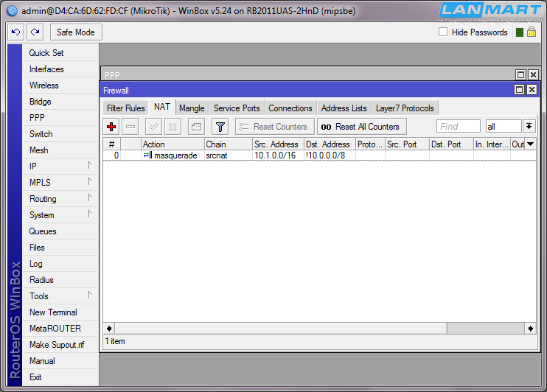This screenshot has height=392, width=547.
Task: Open Radius menu item
Action: coord(60,280)
